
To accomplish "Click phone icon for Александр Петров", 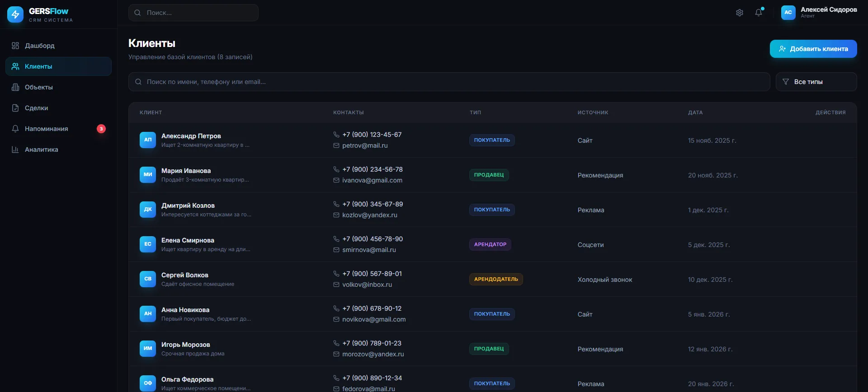I will click(x=336, y=135).
